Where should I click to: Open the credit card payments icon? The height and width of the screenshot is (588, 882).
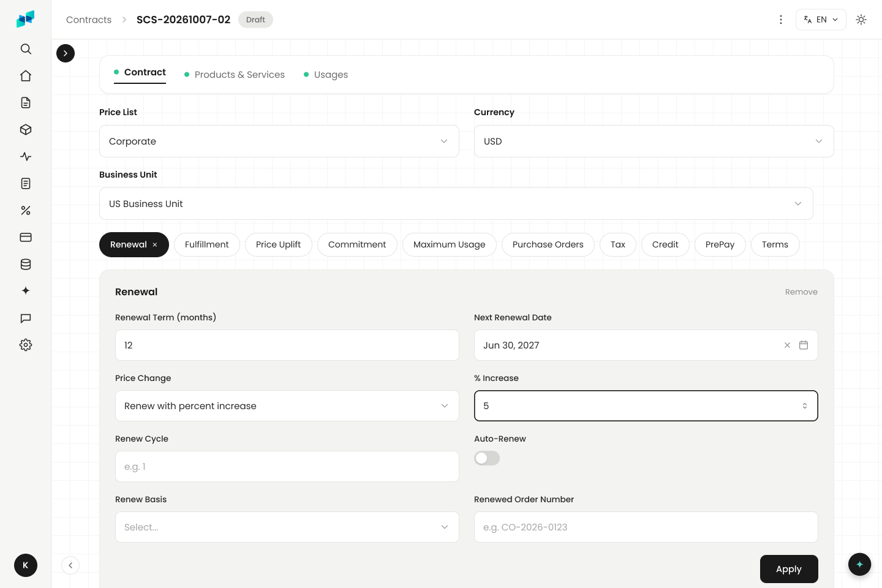(x=26, y=238)
